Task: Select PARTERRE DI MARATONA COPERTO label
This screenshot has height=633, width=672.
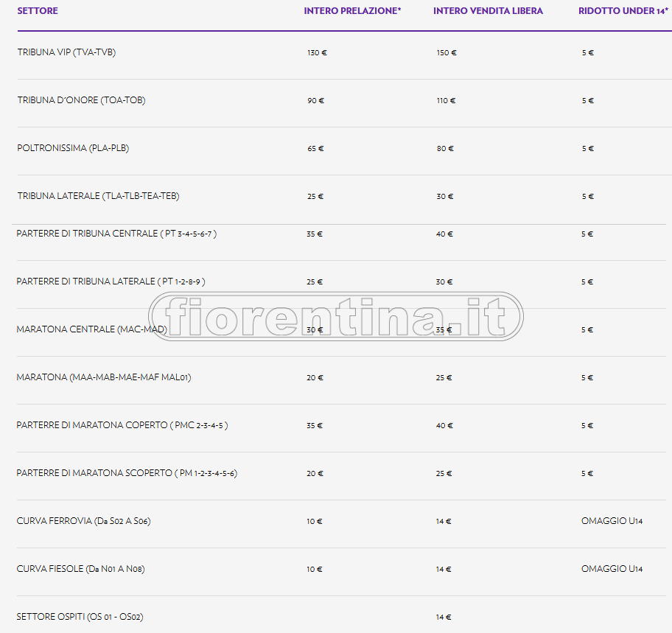Action: [x=122, y=426]
